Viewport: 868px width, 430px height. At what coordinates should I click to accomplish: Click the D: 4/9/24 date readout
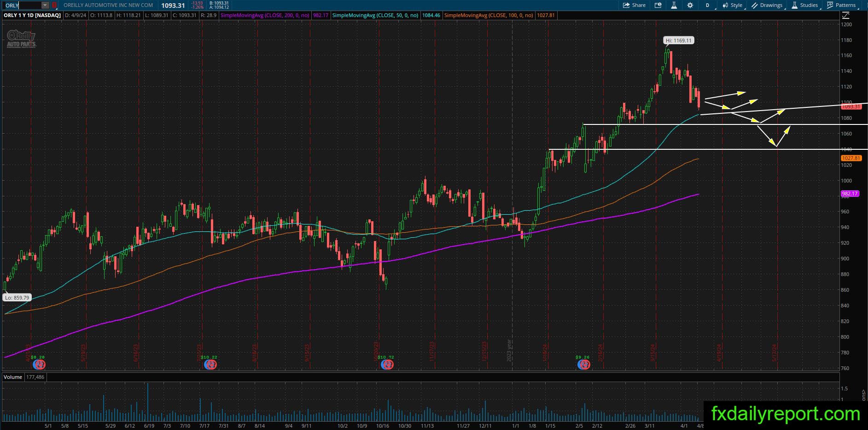[x=75, y=15]
